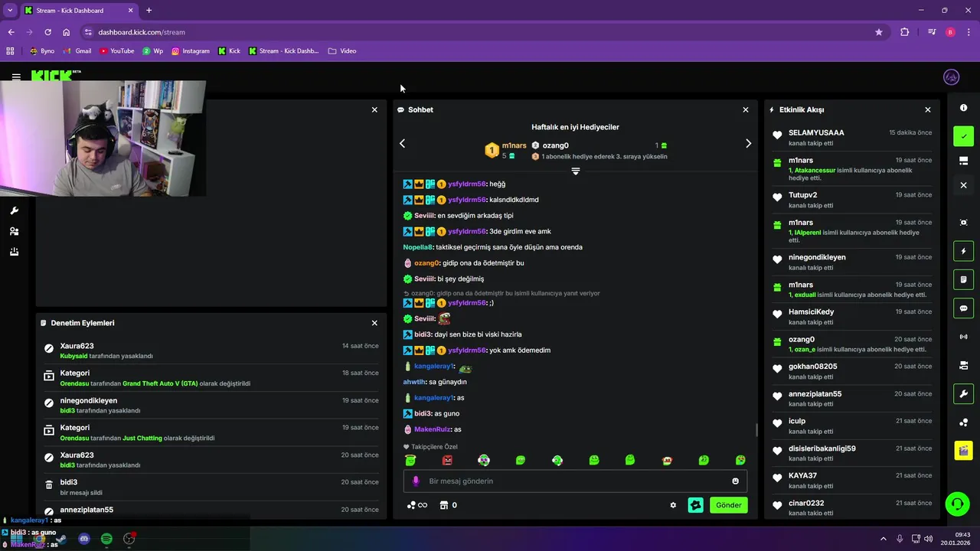Viewport: 980px width, 551px height.
Task: Open ozang0 in top gifters banner
Action: pos(555,145)
